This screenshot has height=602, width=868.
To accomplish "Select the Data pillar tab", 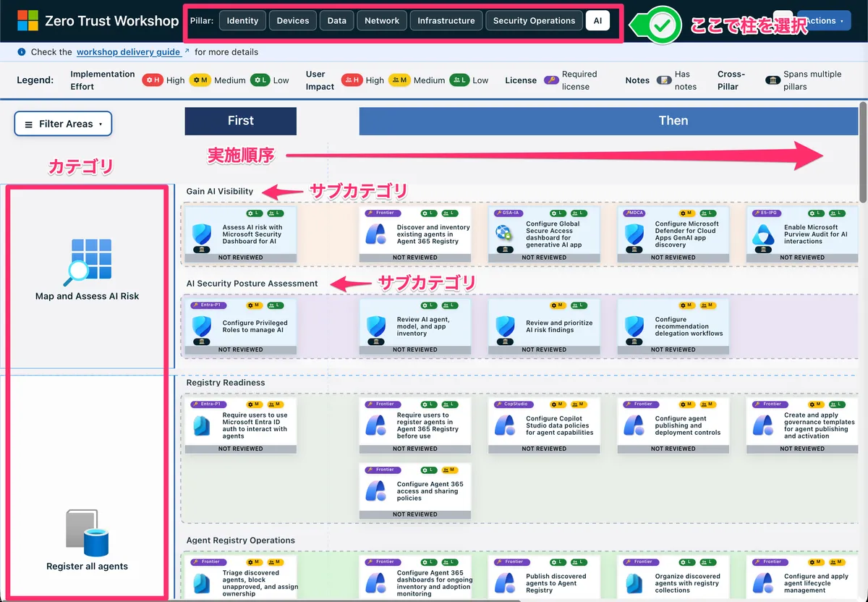I will pyautogui.click(x=337, y=21).
